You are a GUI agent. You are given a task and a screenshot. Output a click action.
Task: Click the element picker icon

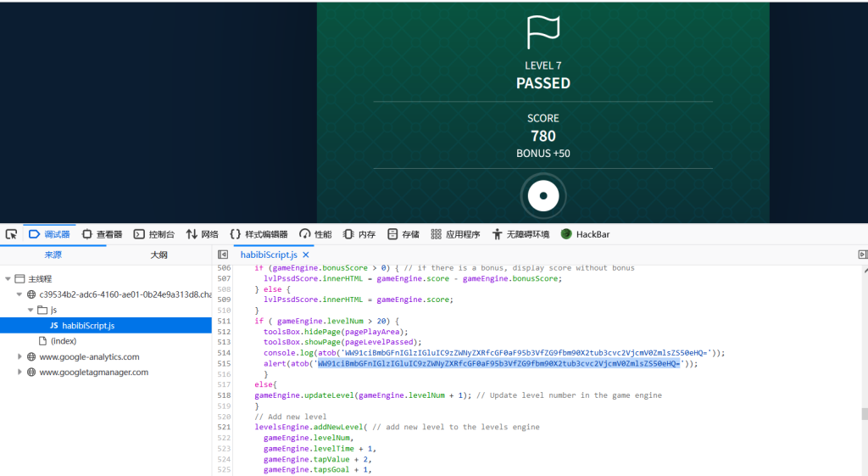[11, 234]
